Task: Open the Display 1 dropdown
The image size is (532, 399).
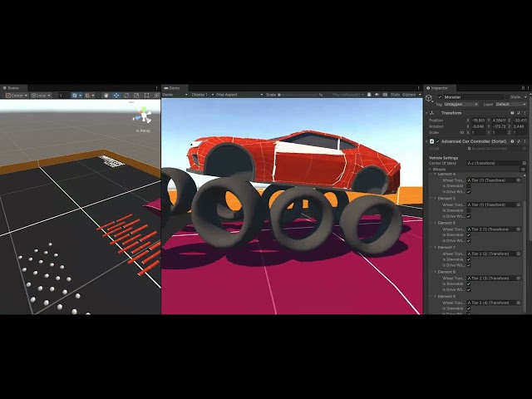Action: (x=203, y=95)
